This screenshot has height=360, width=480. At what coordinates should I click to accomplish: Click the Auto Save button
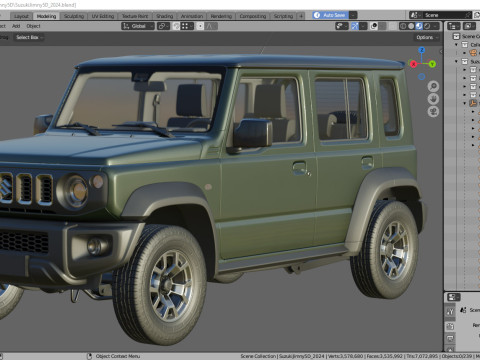click(x=330, y=15)
